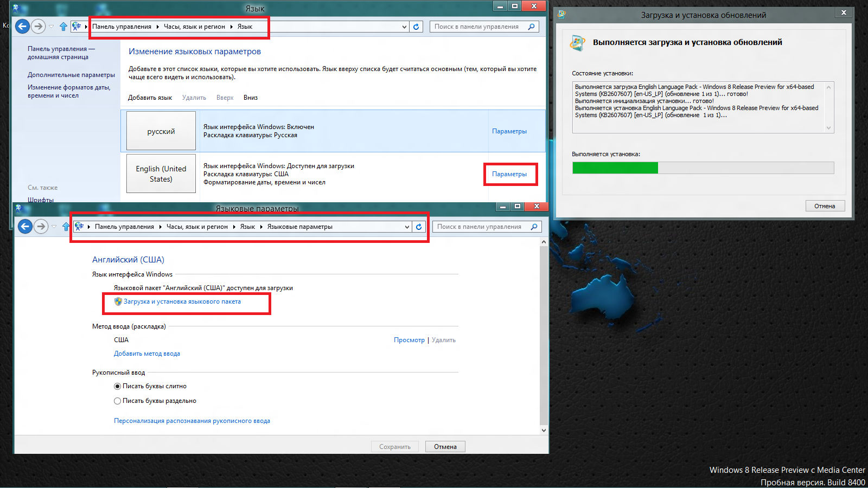This screenshot has width=868, height=488.
Task: Click the Язык window title bar icon
Action: click(16, 8)
